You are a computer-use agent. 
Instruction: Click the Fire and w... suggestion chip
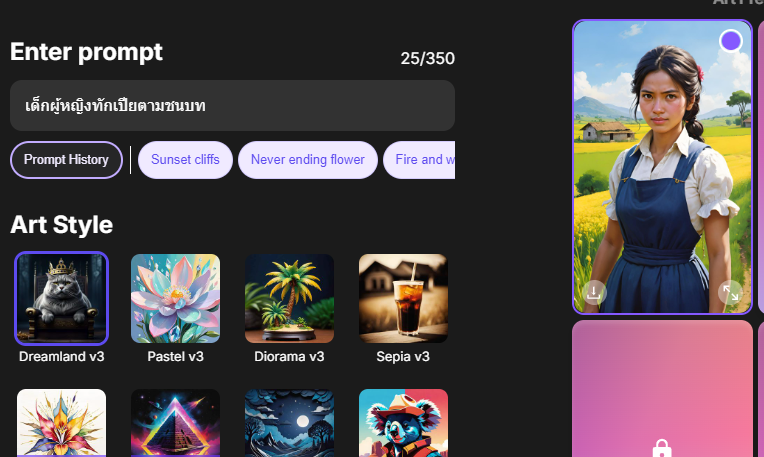coord(419,160)
